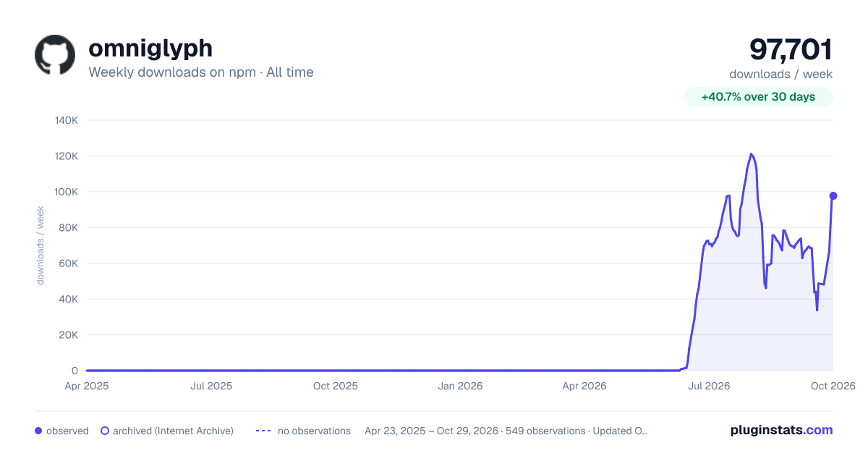868x456 pixels.
Task: Click the 60K y-axis label
Action: (69, 263)
